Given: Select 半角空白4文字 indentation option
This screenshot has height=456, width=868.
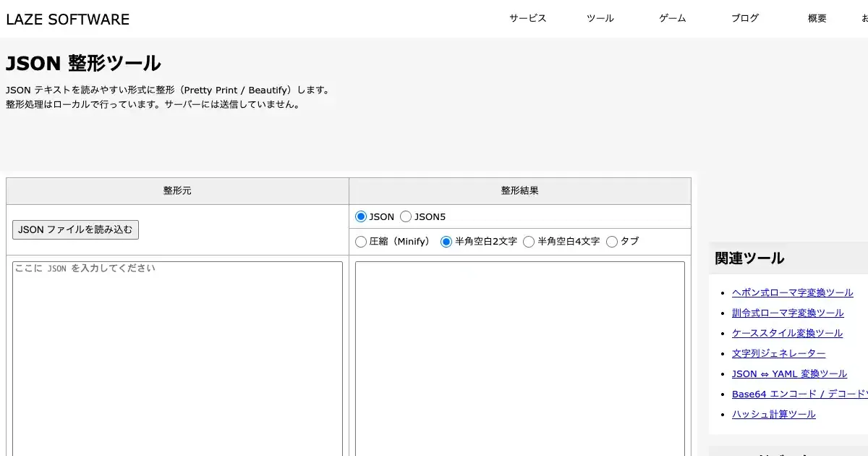Looking at the screenshot, I should click(529, 242).
